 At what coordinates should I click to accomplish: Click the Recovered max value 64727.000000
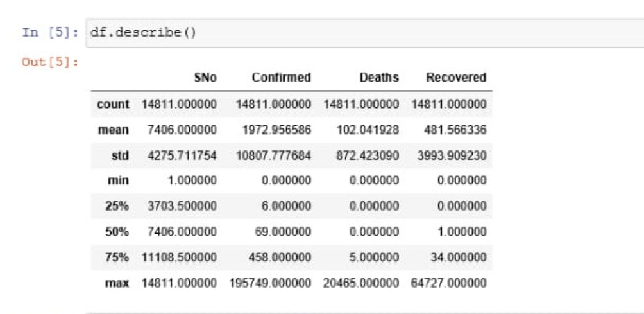pos(448,283)
